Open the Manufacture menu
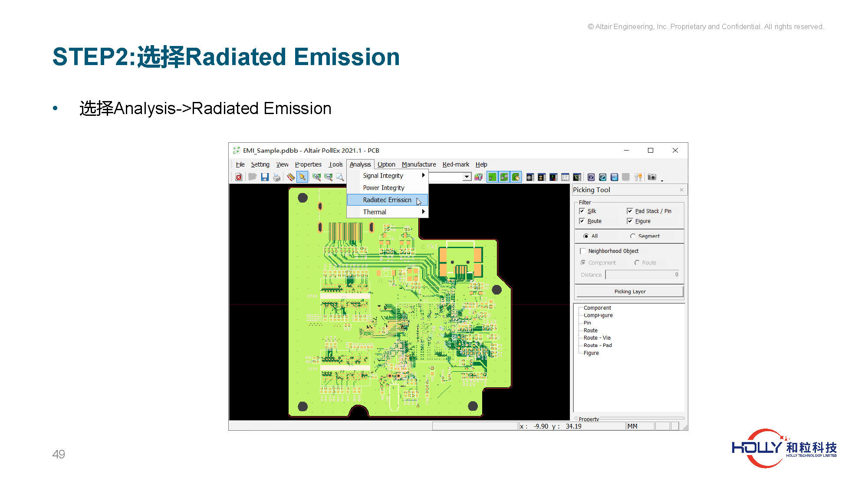 click(x=418, y=164)
